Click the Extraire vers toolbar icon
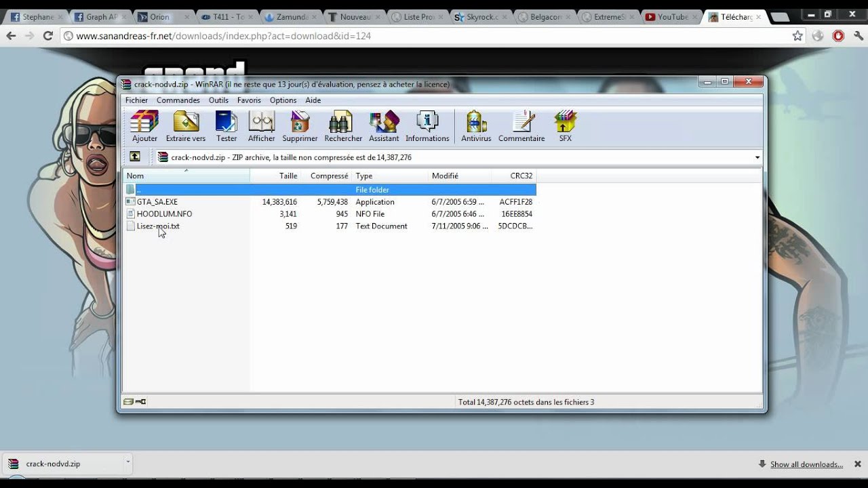Screen dimensions: 868x488 point(186,122)
